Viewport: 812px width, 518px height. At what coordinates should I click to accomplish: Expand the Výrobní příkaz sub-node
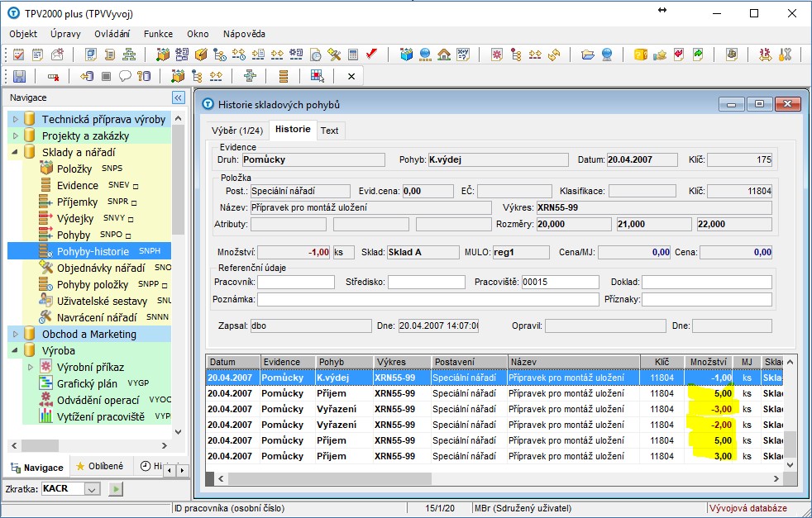(x=30, y=368)
